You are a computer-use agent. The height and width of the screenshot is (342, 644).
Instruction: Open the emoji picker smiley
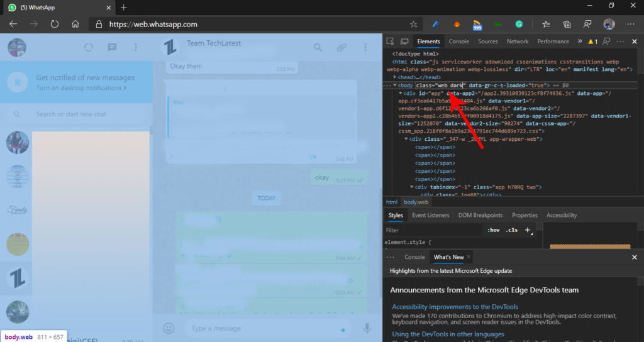[169, 328]
